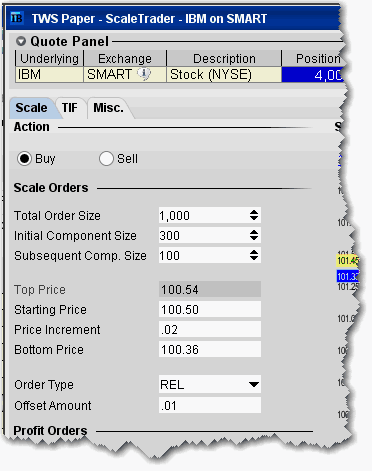Click the Offset Amount field
372x471 pixels.
pos(210,405)
